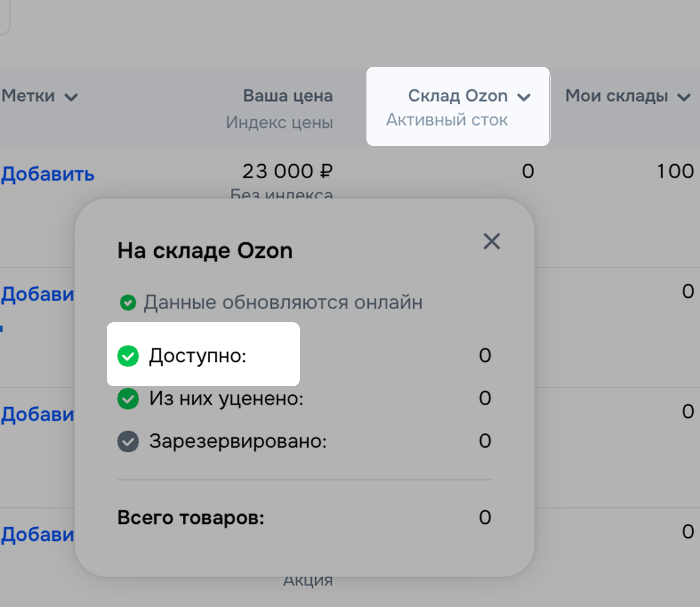Expand the "Склад Ozon" column dropdown
Image resolution: width=700 pixels, height=607 pixels.
524,97
